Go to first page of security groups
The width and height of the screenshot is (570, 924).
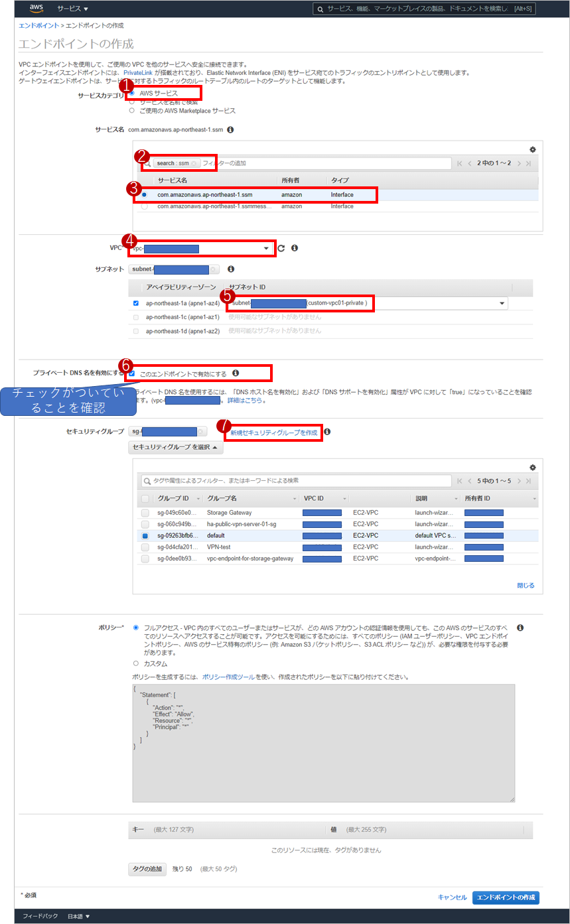(x=460, y=481)
